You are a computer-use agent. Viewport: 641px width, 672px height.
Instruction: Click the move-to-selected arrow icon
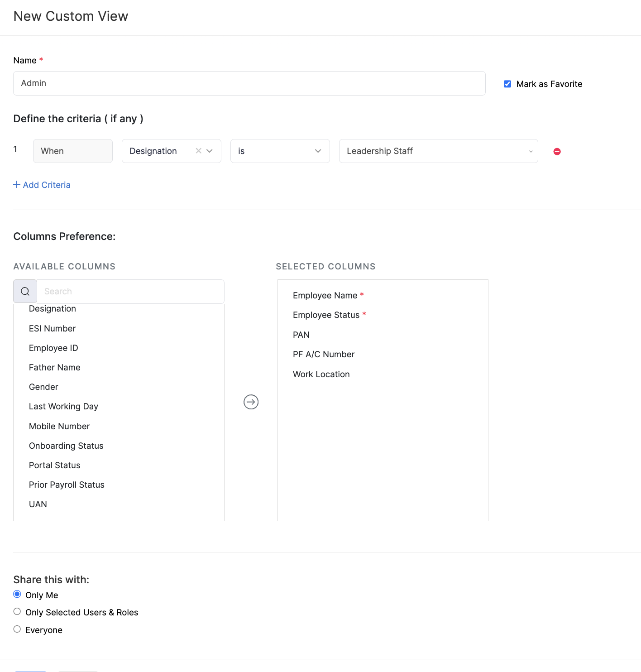tap(251, 402)
